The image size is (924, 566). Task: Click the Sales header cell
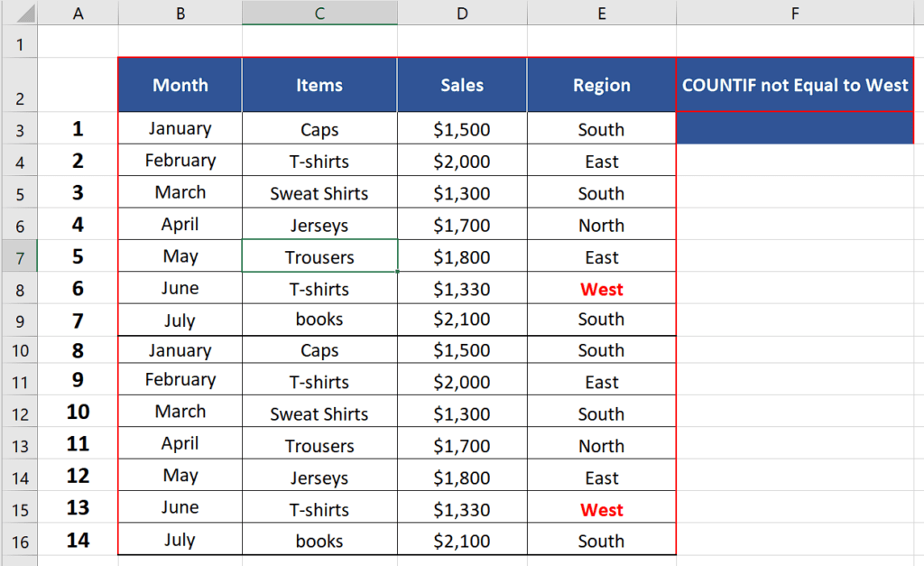click(x=462, y=84)
